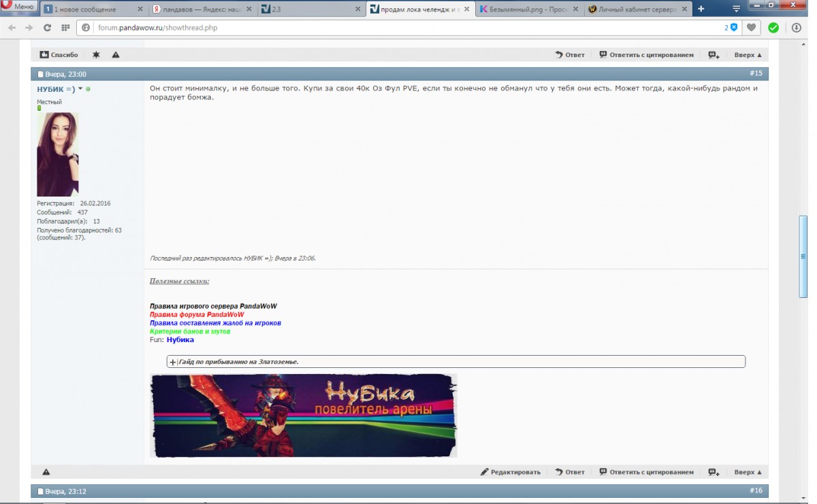Open a new browser tab
Image resolution: width=817 pixels, height=504 pixels.
(701, 10)
